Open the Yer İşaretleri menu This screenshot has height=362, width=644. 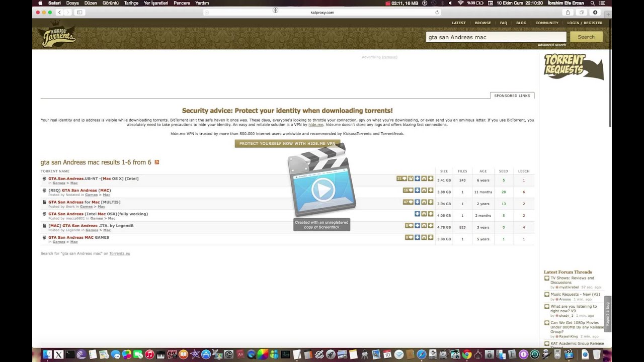pos(156,3)
